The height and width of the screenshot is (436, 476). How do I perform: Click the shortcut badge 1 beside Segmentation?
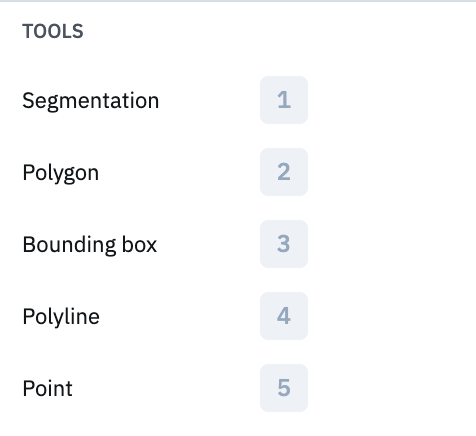coord(284,100)
